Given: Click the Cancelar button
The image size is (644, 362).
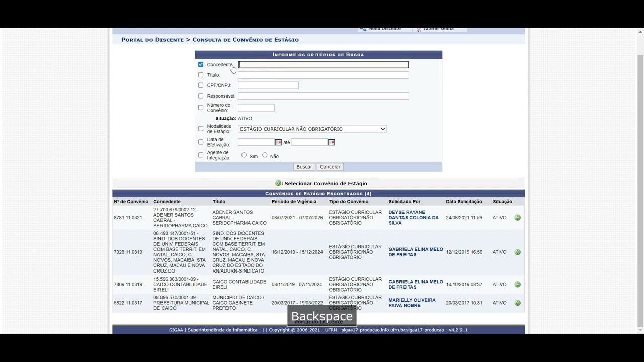Looking at the screenshot, I should click(330, 167).
